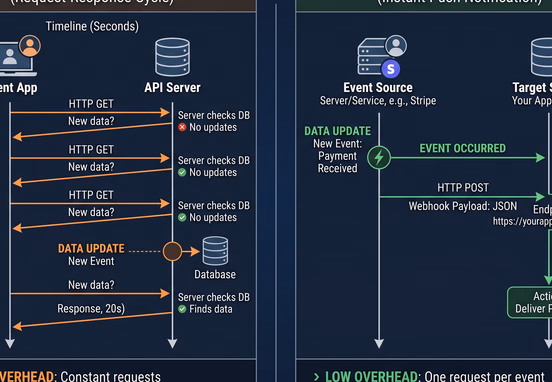Click the orange arrowhead pointing at Database icon
This screenshot has height=382, width=552.
click(x=195, y=251)
